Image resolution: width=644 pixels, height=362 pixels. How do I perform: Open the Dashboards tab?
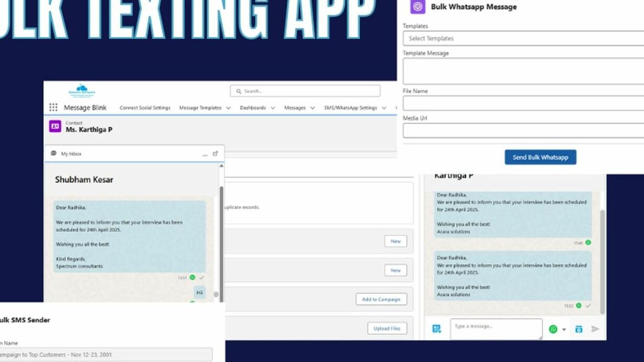[x=253, y=108]
